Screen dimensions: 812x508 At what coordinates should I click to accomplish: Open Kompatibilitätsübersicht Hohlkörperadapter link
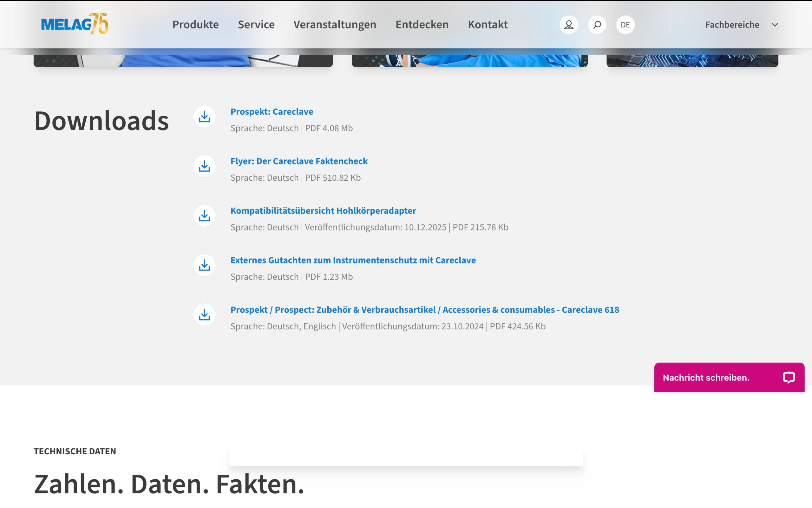(323, 211)
